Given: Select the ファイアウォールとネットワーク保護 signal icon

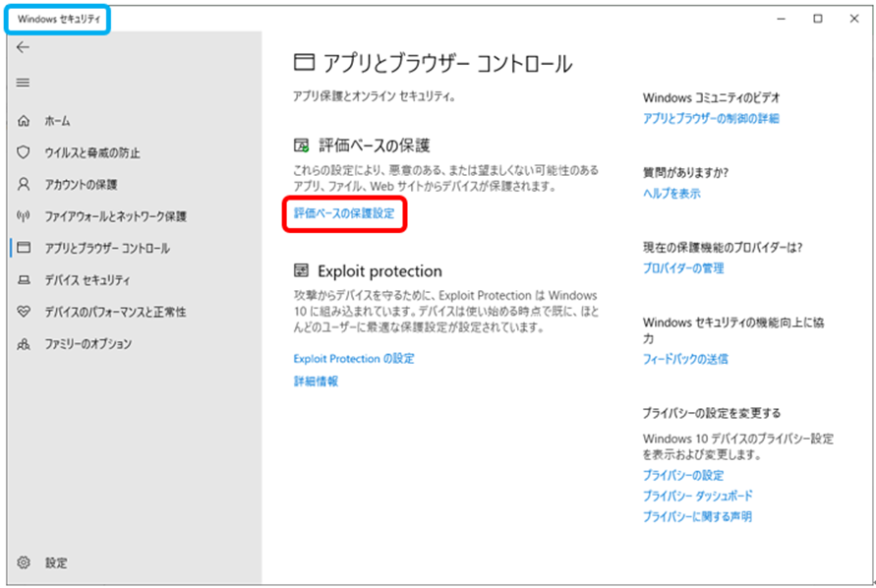Looking at the screenshot, I should [22, 215].
